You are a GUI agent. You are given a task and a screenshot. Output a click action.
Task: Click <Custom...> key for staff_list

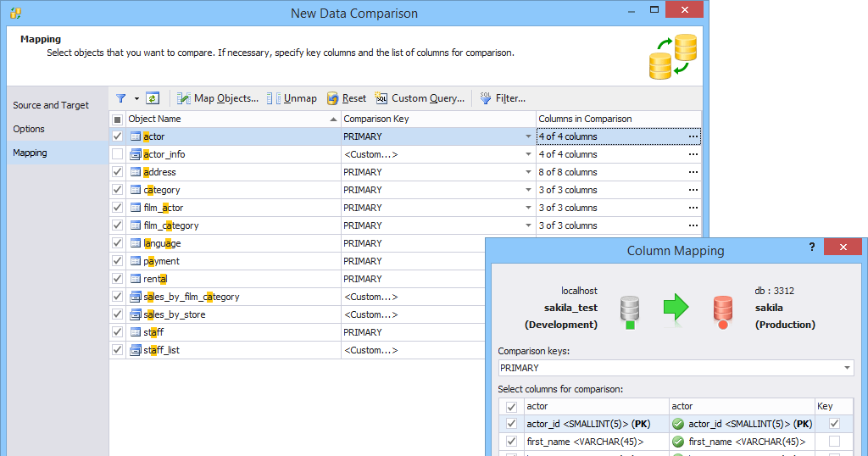pyautogui.click(x=371, y=350)
